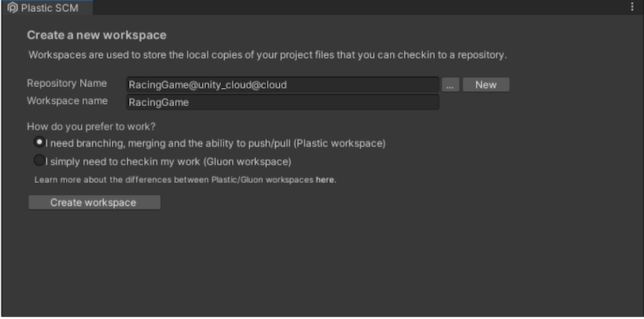Click the workspaces description sentence below the heading
Screen dimensions: 644x319
click(x=267, y=55)
